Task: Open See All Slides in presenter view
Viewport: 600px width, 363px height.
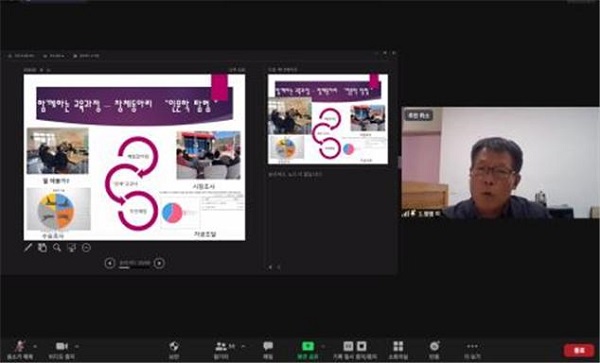Action: [x=42, y=247]
